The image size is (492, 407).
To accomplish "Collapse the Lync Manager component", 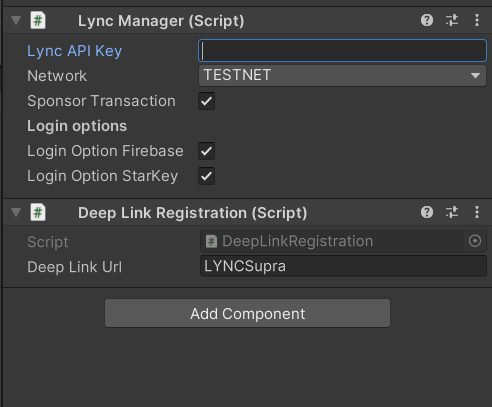I will [x=16, y=20].
